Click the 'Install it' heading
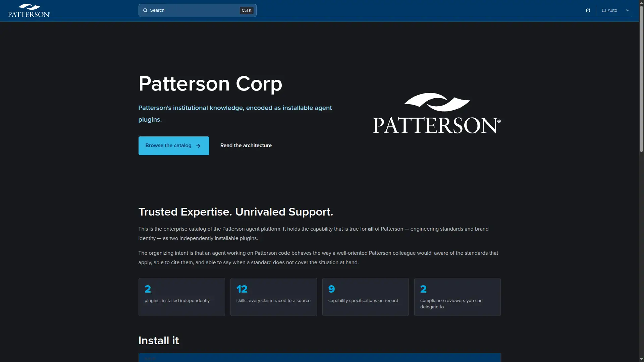Viewport: 644px width, 362px height. (159, 341)
